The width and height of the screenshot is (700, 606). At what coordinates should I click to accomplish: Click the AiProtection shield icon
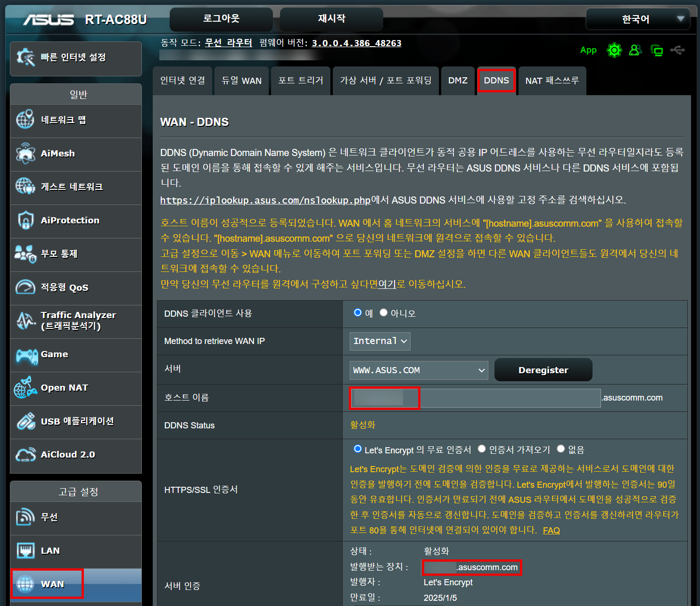coord(25,220)
